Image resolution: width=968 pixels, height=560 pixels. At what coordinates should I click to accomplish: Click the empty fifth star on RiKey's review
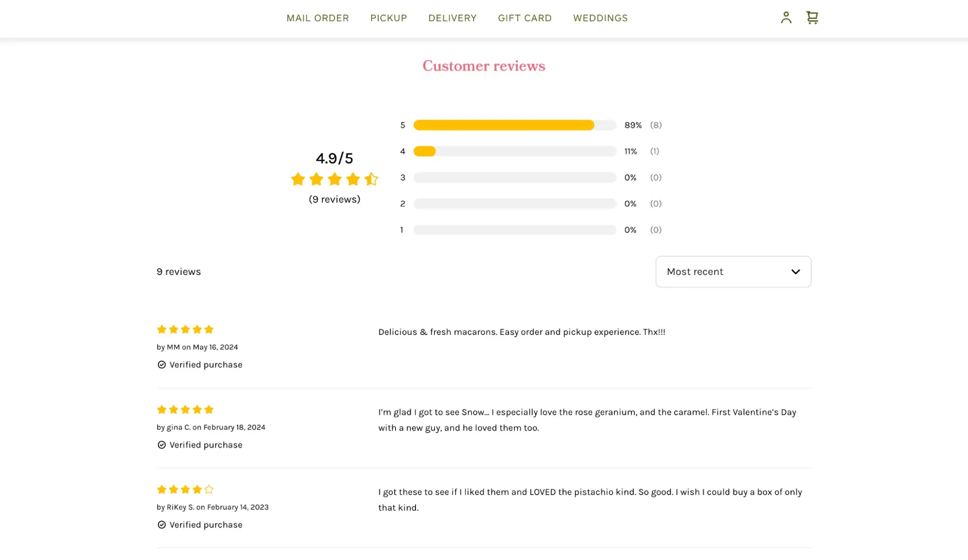click(209, 489)
